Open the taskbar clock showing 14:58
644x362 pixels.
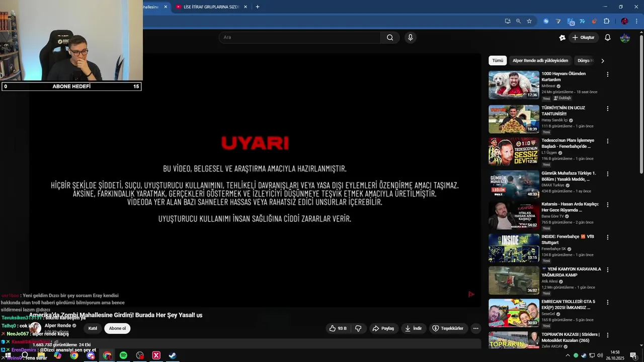(x=615, y=355)
